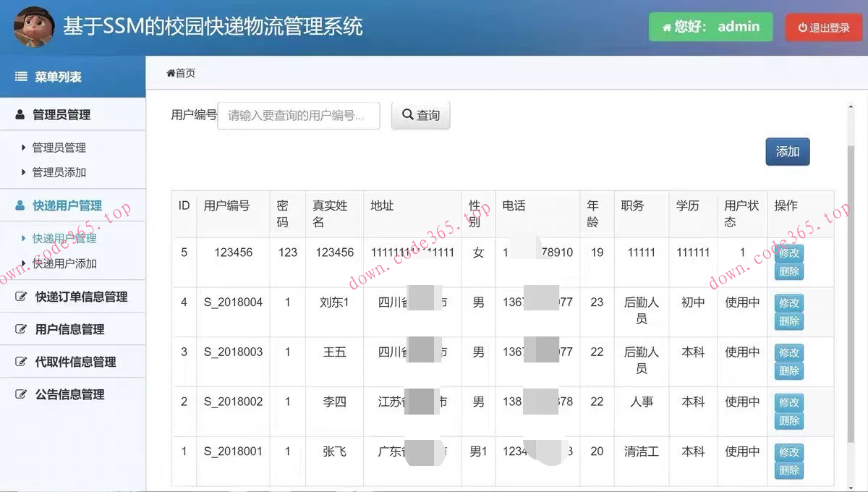Click the edit icon next to 快递订单信息管理

[x=20, y=297]
